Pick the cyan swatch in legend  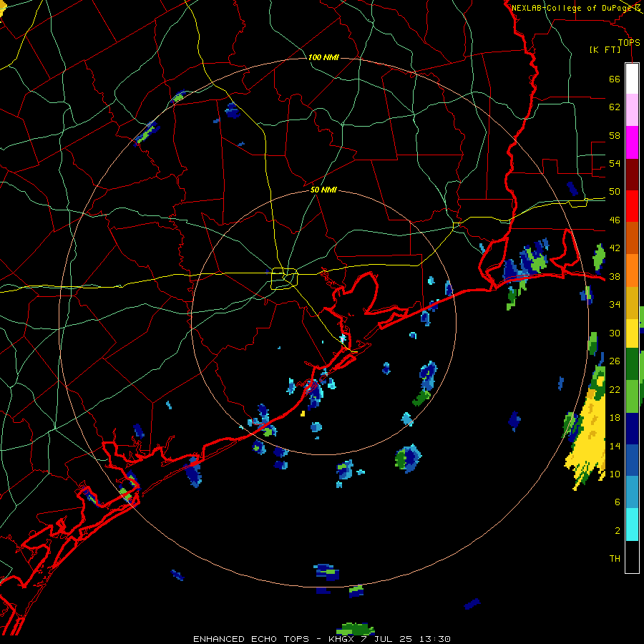click(x=632, y=525)
